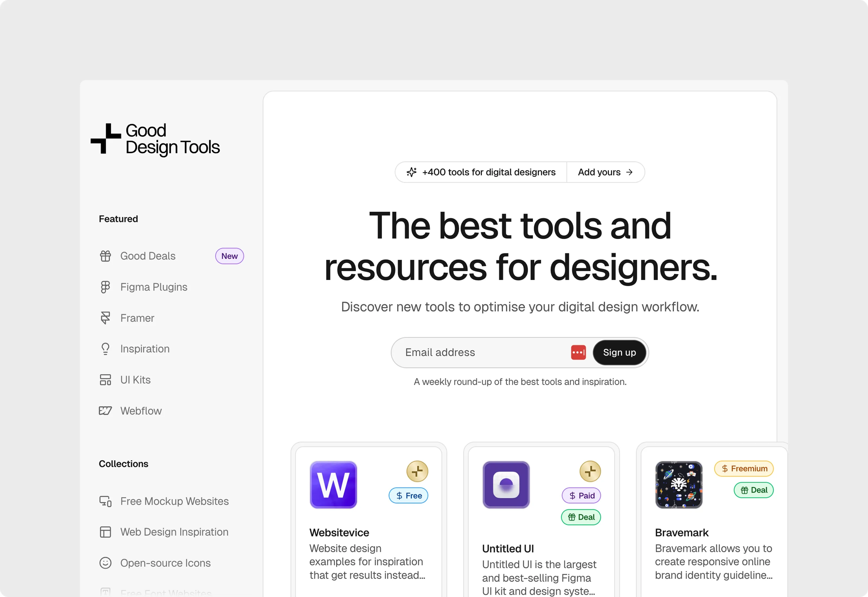Click the Bravemark space-themed app thumbnail

point(679,484)
